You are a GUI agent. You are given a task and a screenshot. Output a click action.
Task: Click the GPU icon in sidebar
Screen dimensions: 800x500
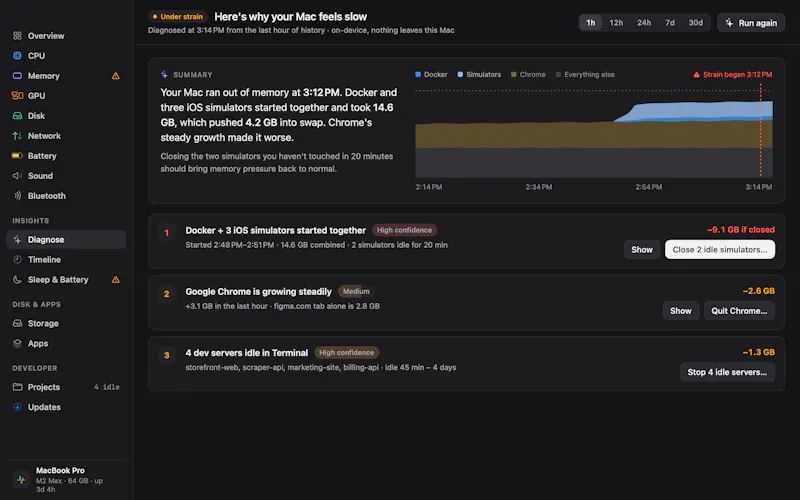[17, 95]
